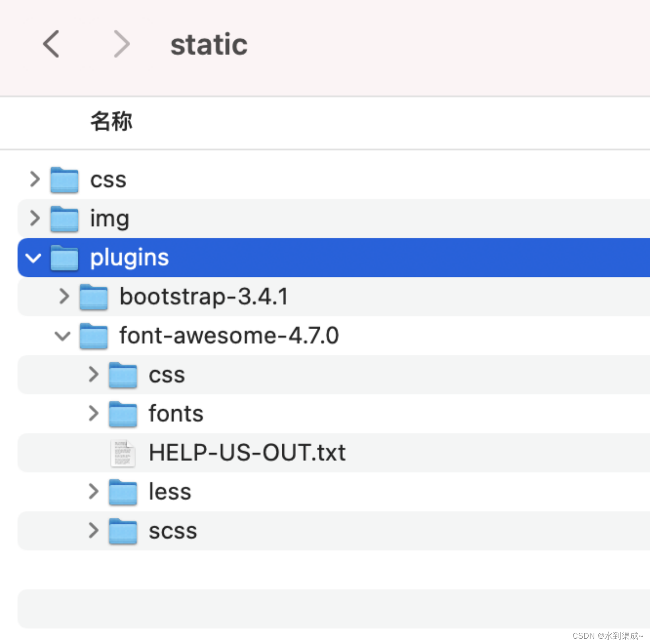
Task: Collapse the plugins folder chevron
Action: [34, 258]
